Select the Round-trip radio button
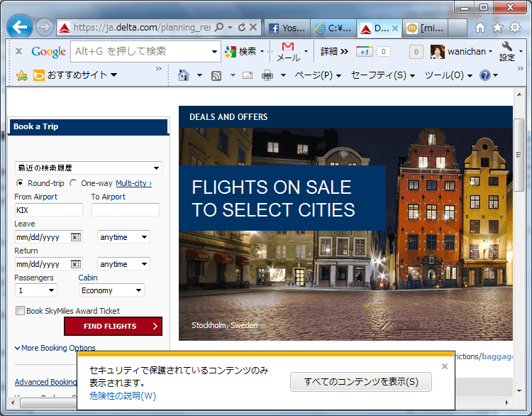The width and height of the screenshot is (532, 416). [21, 183]
